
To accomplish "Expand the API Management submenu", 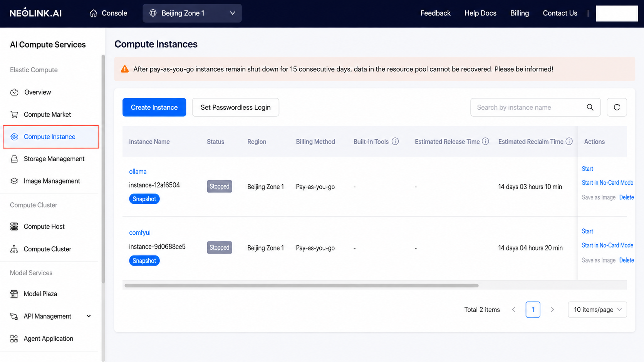I will [89, 316].
